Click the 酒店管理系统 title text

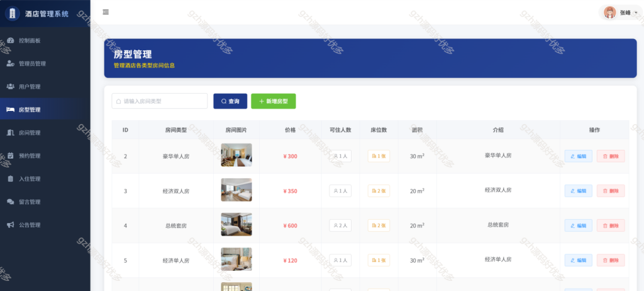tap(47, 14)
